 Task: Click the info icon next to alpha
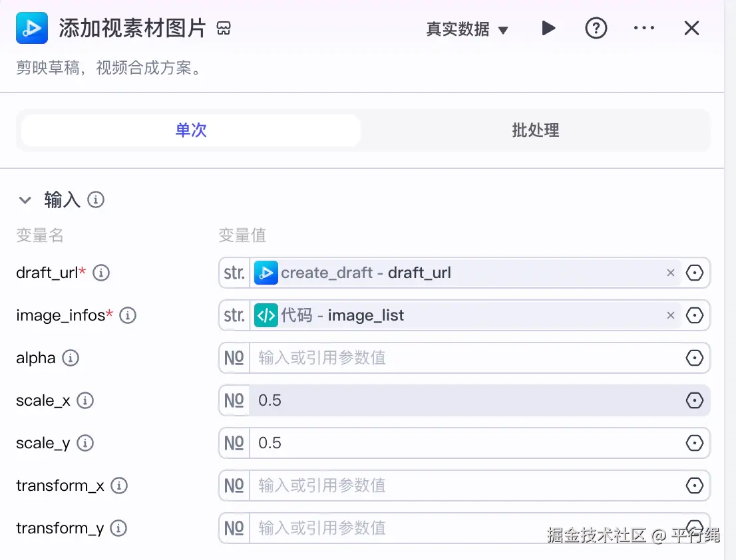point(71,358)
